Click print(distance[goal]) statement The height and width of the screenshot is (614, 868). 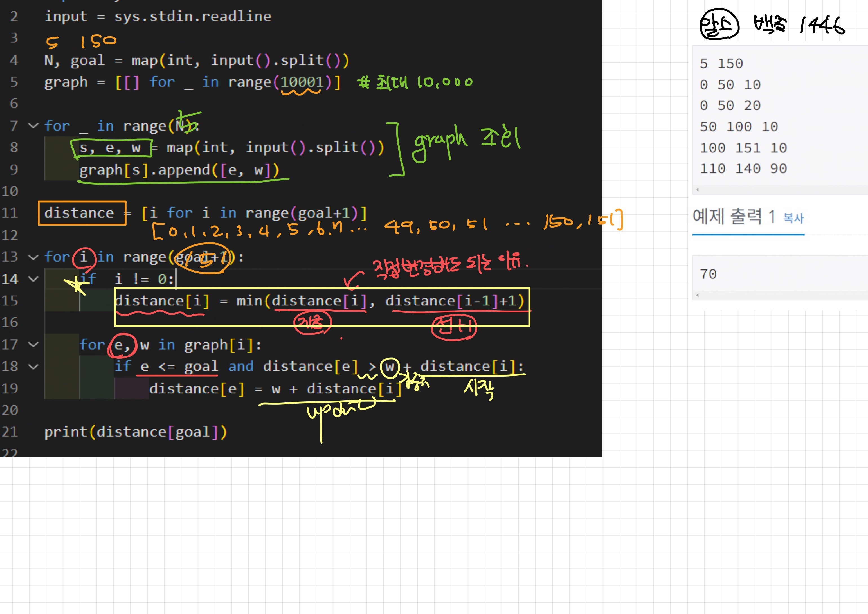[135, 432]
